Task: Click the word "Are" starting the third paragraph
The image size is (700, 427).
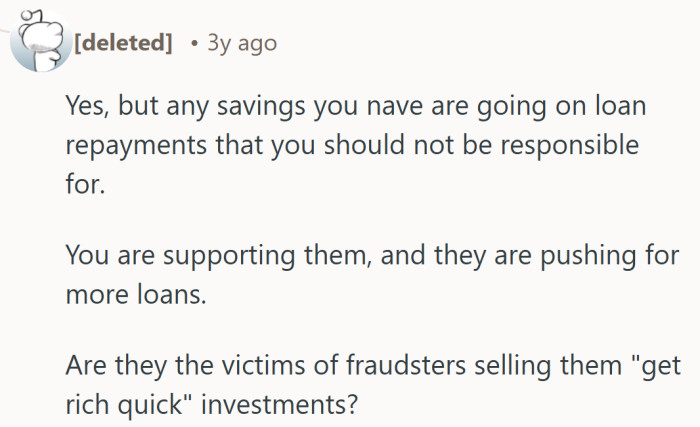Action: (86, 368)
